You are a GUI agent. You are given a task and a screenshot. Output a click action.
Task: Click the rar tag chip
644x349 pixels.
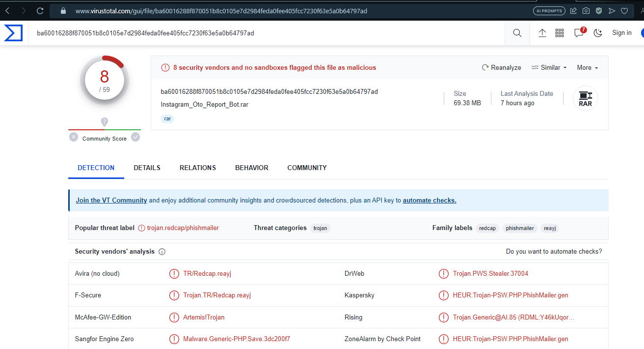(167, 118)
